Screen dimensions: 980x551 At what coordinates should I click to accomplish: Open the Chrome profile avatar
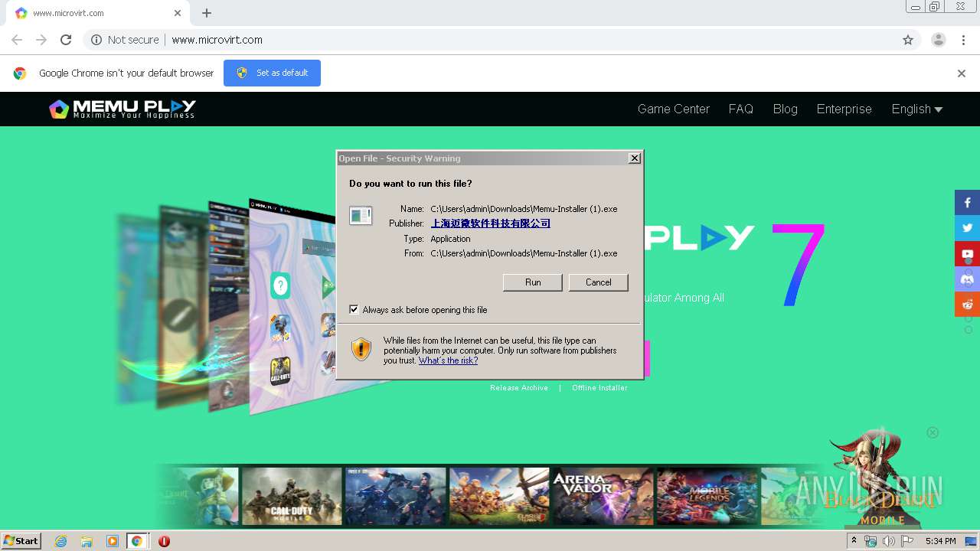[939, 40]
